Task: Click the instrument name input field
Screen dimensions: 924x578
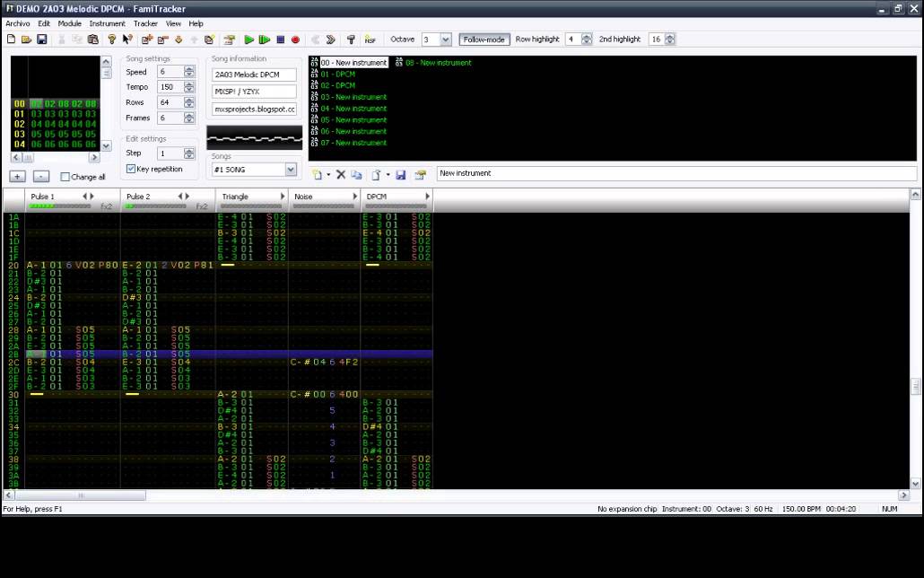Action: [x=676, y=173]
